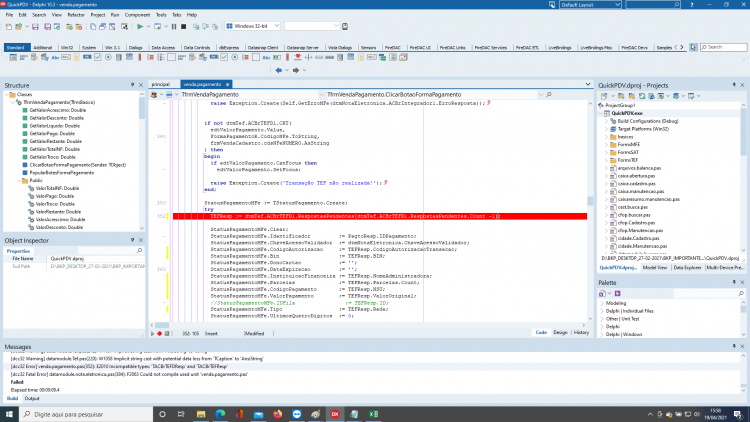750x422 pixels.
Task: Open the Data Explorer tab
Action: tap(687, 268)
